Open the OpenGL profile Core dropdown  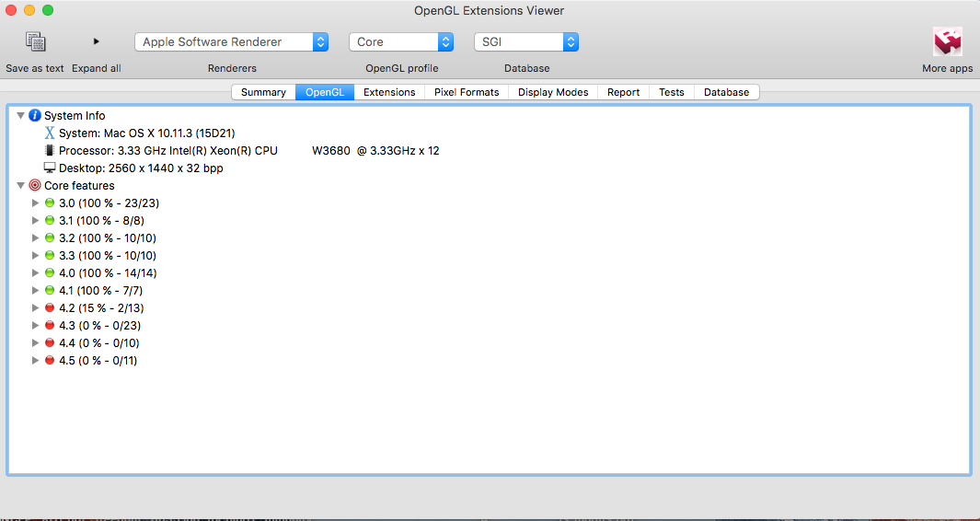click(401, 42)
